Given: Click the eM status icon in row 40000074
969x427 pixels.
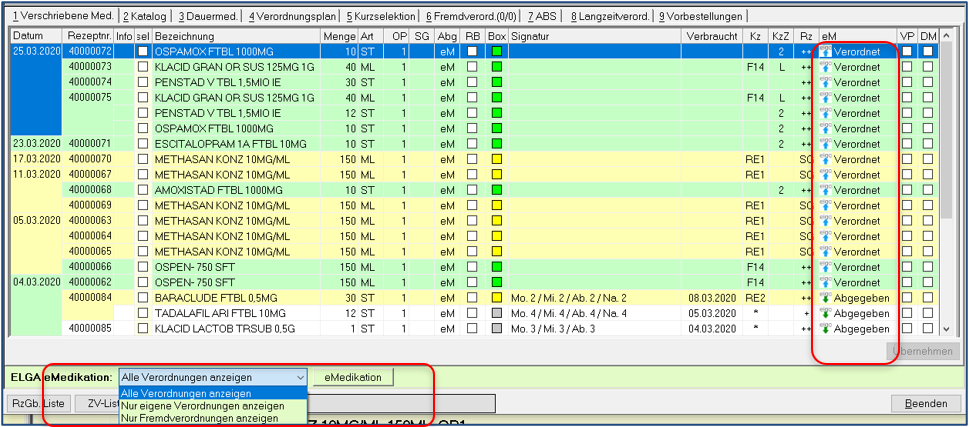Looking at the screenshot, I should point(825,82).
